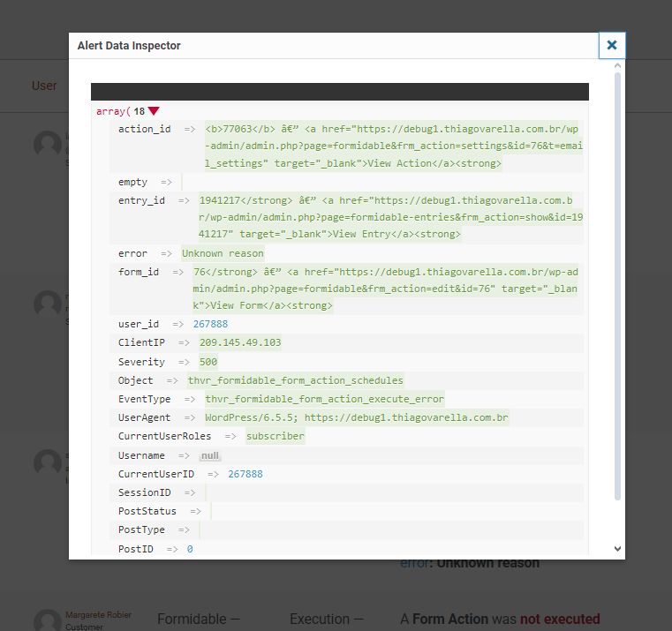Select the PostType key
The height and width of the screenshot is (631, 672).
(141, 530)
